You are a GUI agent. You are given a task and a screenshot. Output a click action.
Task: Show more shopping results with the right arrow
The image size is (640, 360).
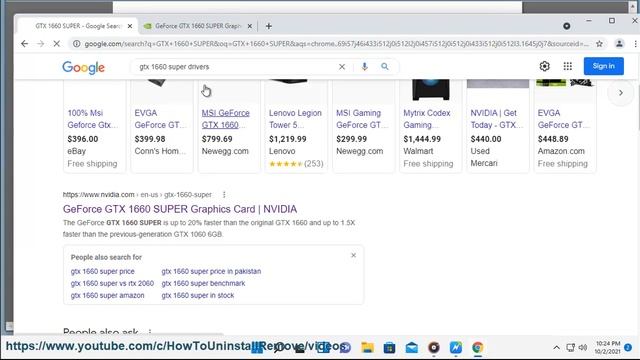(x=621, y=93)
